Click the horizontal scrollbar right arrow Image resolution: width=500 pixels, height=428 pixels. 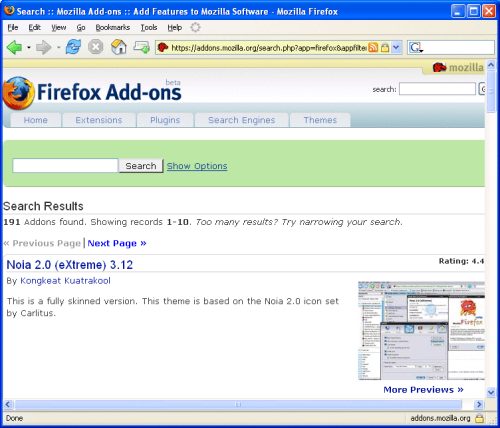point(479,404)
